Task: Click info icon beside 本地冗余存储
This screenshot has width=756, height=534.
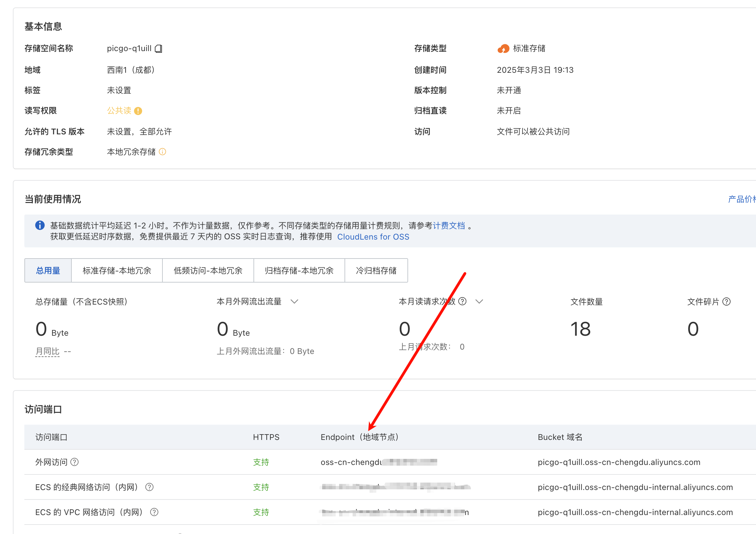Action: point(162,152)
